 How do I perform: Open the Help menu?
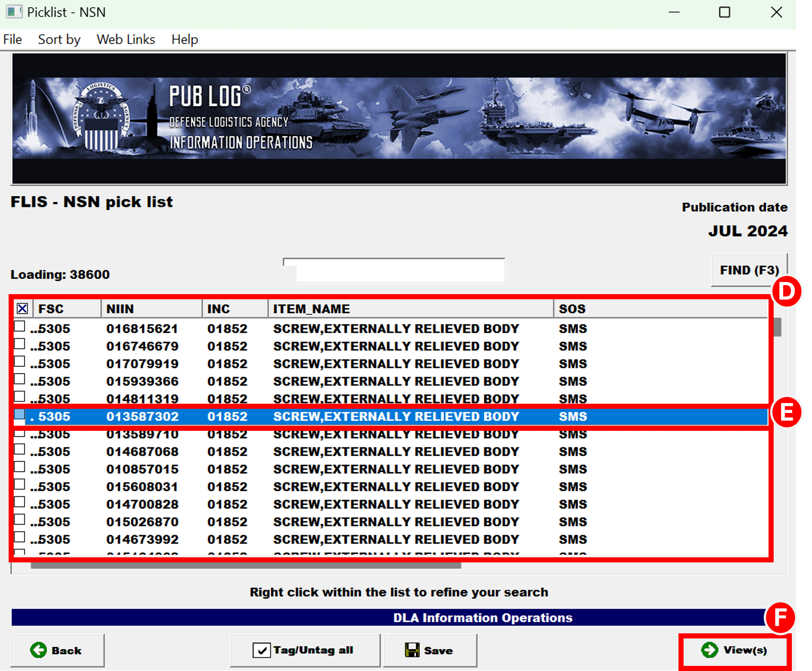tap(185, 39)
